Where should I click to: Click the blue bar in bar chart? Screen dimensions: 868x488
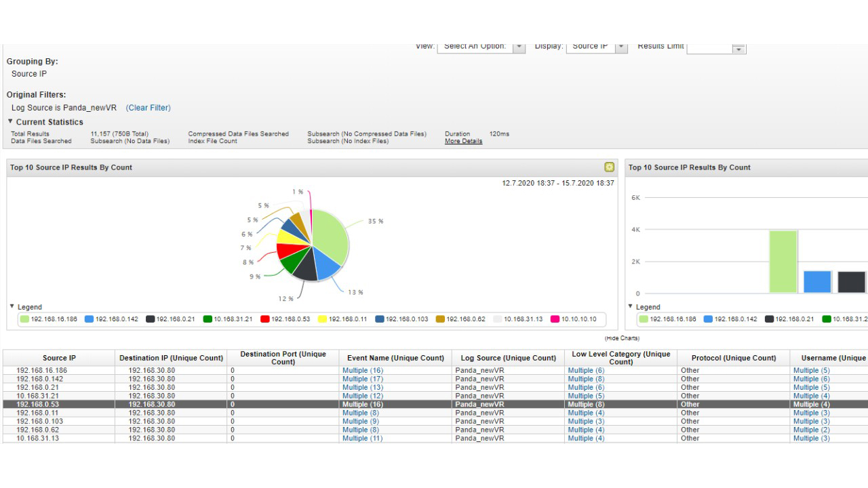point(817,282)
